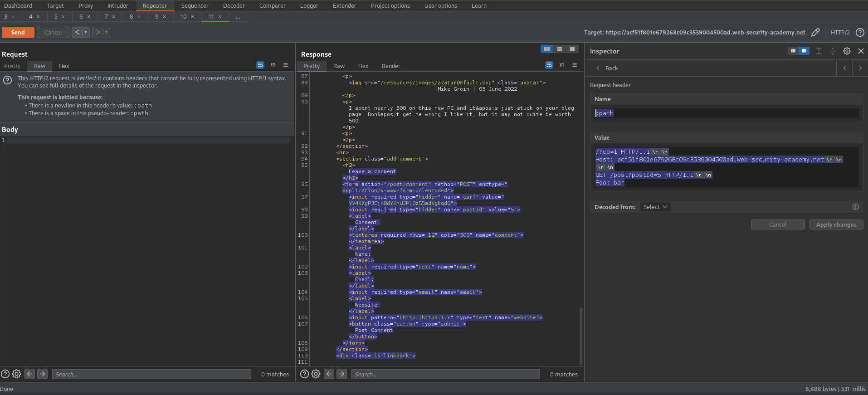The image size is (868, 395).
Task: Open response search settings gear
Action: pos(316,374)
